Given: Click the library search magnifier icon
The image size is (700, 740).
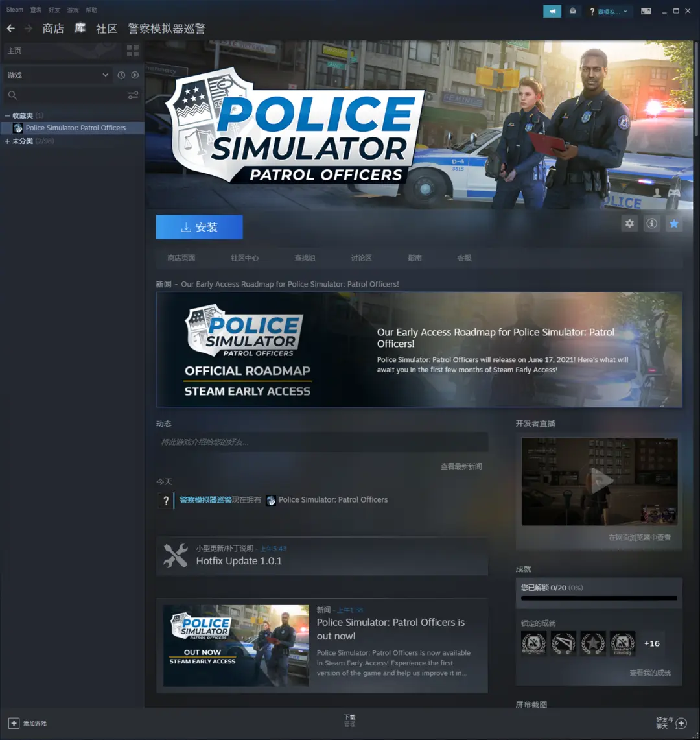Looking at the screenshot, I should (13, 95).
